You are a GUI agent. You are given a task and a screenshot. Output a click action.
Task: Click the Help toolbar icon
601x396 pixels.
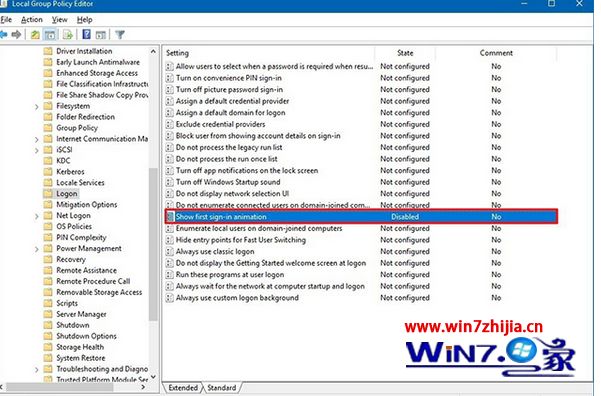(x=87, y=35)
